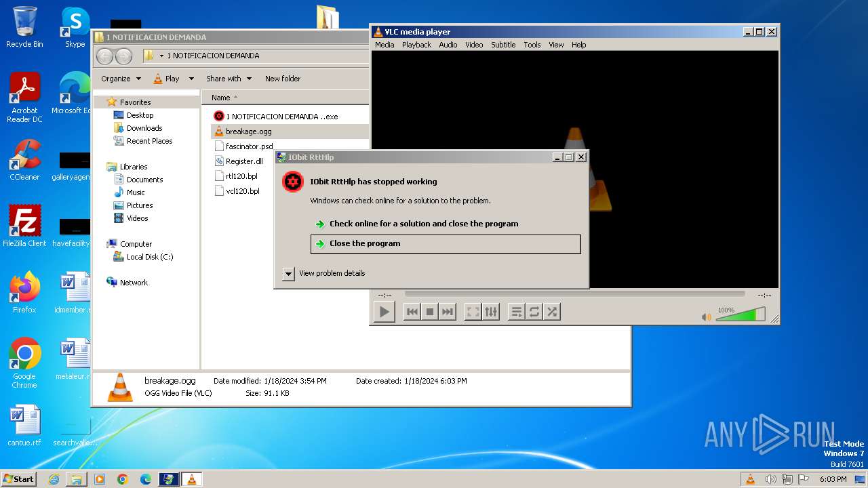Click the red IObit error icon
The height and width of the screenshot is (488, 868).
[293, 182]
